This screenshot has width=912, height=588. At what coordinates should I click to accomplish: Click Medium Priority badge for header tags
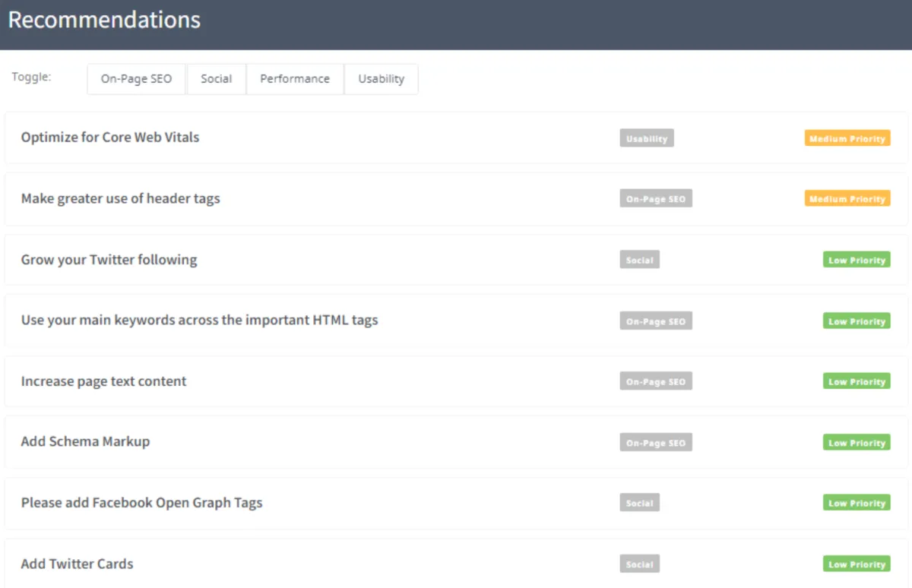pos(847,199)
